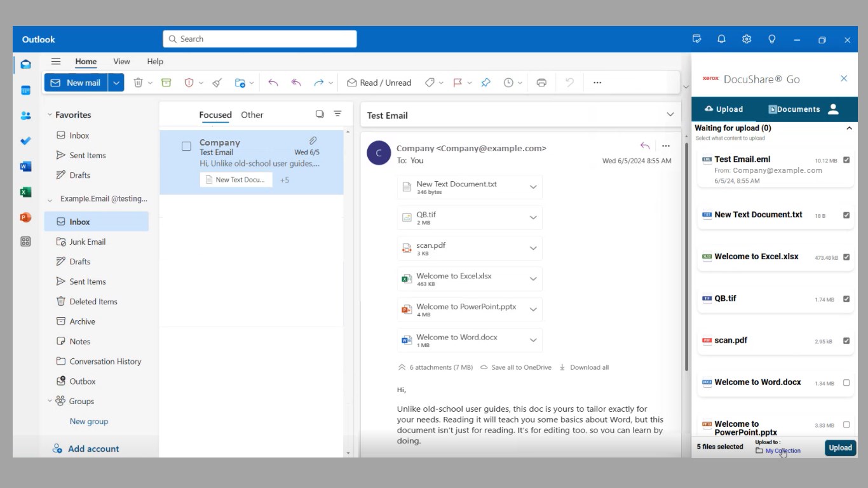Toggle Read / Unread for the message
868x488 pixels.
coord(379,83)
